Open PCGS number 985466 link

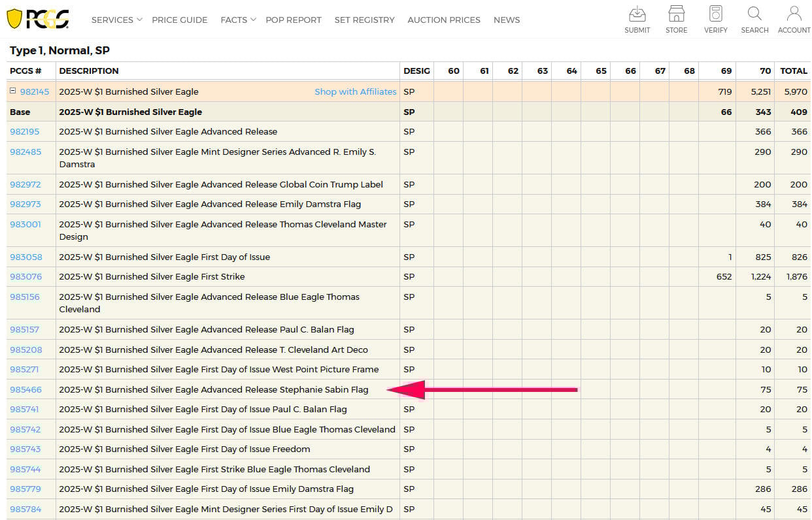pos(25,389)
